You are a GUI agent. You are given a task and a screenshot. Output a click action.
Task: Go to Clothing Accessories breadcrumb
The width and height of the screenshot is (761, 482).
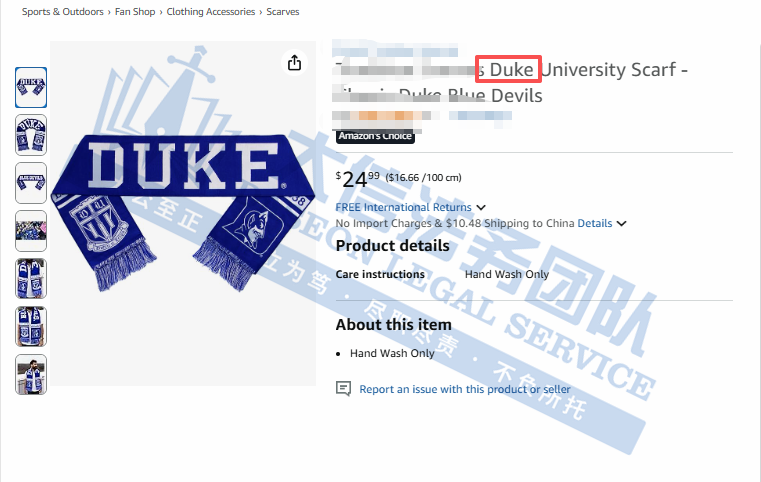pyautogui.click(x=211, y=12)
